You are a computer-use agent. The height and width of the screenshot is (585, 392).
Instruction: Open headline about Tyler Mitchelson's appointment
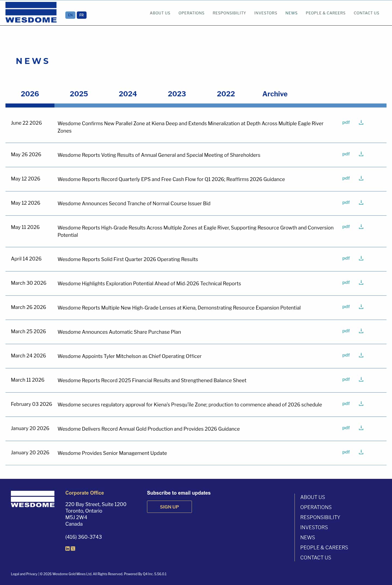(x=130, y=356)
